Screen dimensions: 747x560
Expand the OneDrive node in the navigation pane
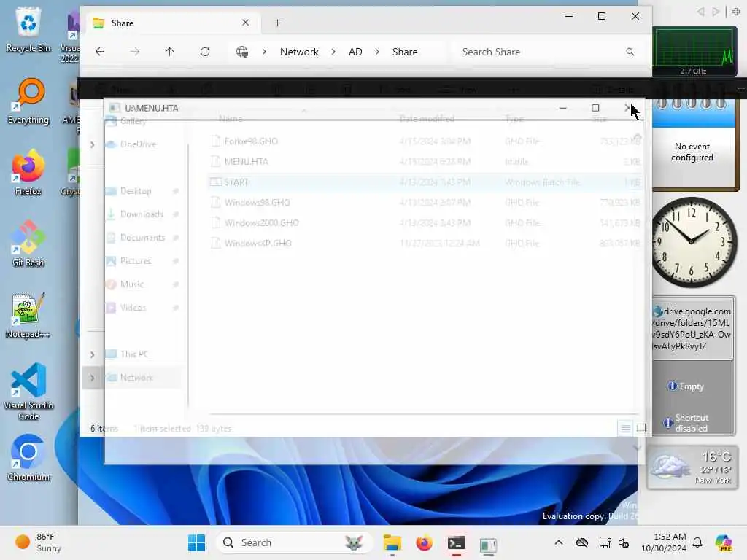pos(93,144)
